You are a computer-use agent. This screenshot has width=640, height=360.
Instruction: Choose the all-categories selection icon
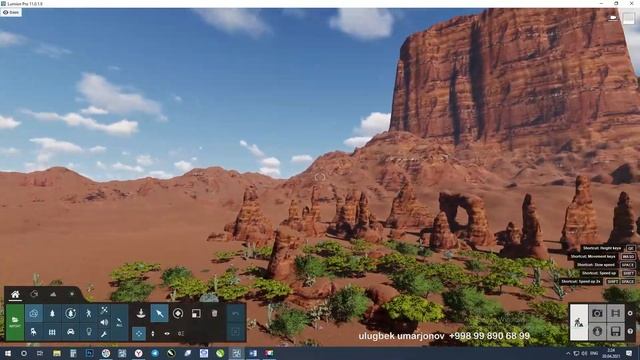(119, 322)
